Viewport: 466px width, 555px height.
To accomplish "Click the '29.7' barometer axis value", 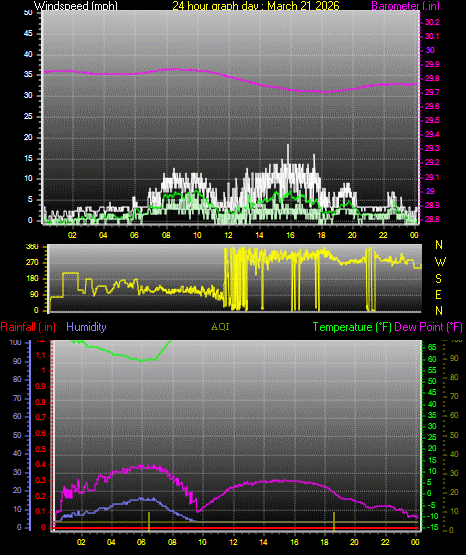I will pos(432,92).
